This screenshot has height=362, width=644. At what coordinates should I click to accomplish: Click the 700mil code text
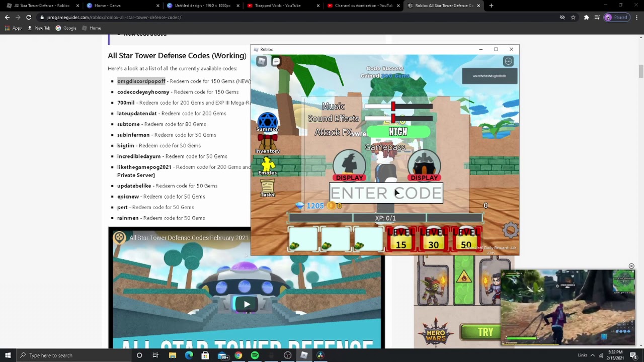126,103
